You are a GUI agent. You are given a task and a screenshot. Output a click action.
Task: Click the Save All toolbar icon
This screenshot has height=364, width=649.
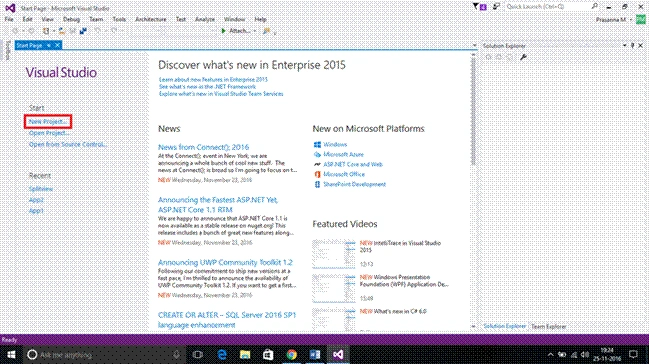(x=83, y=31)
